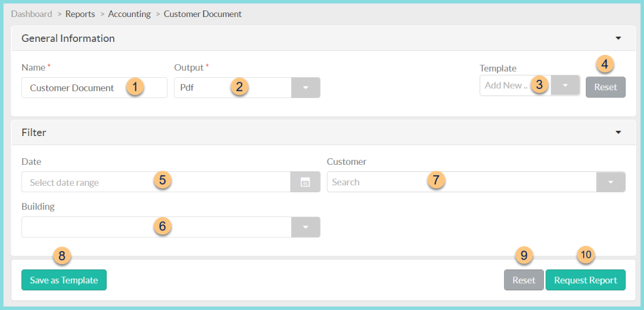Screen dimensions: 644x310
Task: Click the Filter header title
Action: pos(33,132)
